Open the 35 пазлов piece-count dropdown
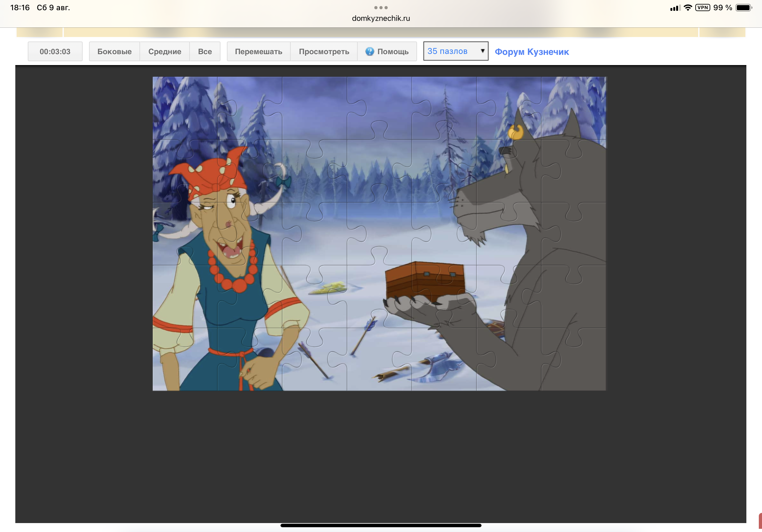This screenshot has height=532, width=762. click(456, 51)
